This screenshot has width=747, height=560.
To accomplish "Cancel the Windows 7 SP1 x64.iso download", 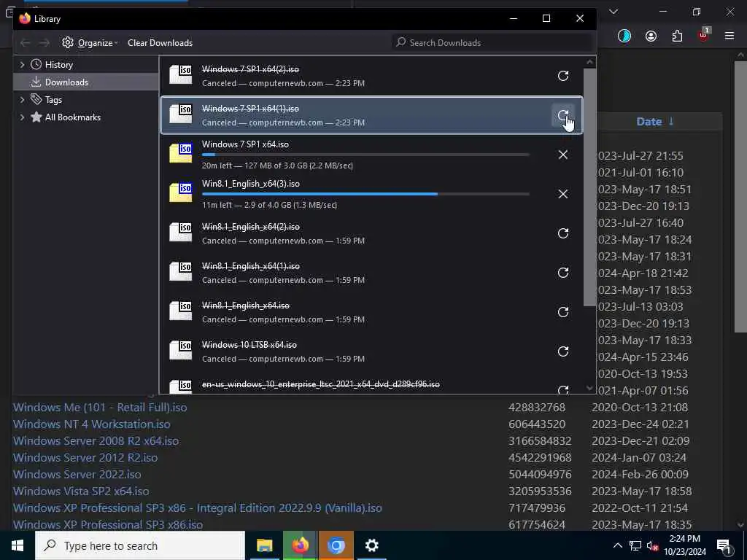I will [563, 155].
